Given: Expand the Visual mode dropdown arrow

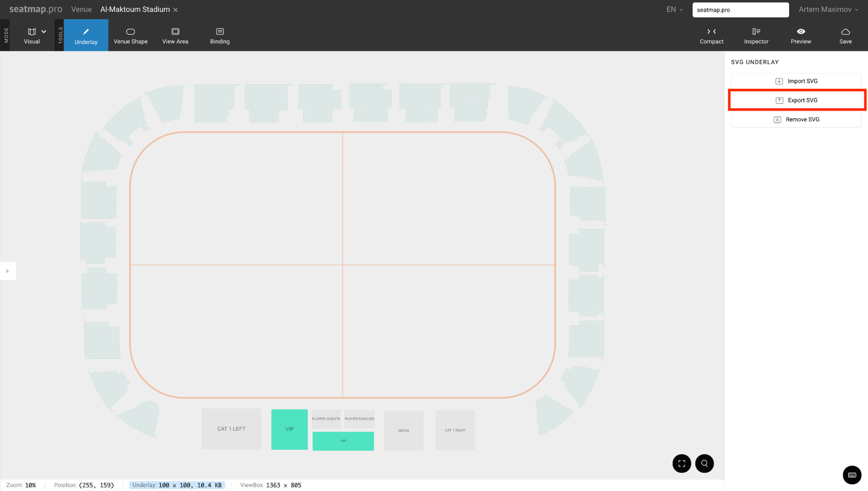Looking at the screenshot, I should (44, 32).
